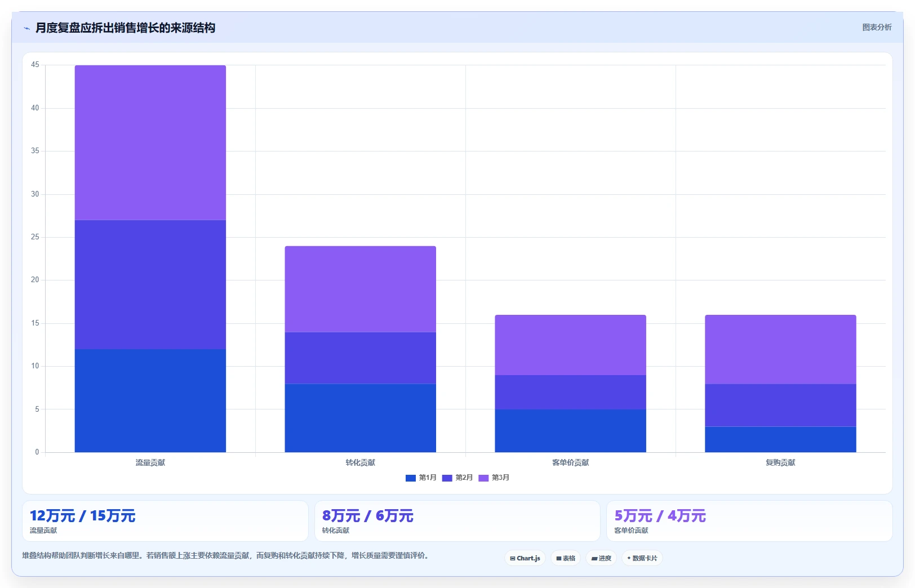Toggle the 第3月 legend entry
This screenshot has width=915, height=588.
point(494,478)
